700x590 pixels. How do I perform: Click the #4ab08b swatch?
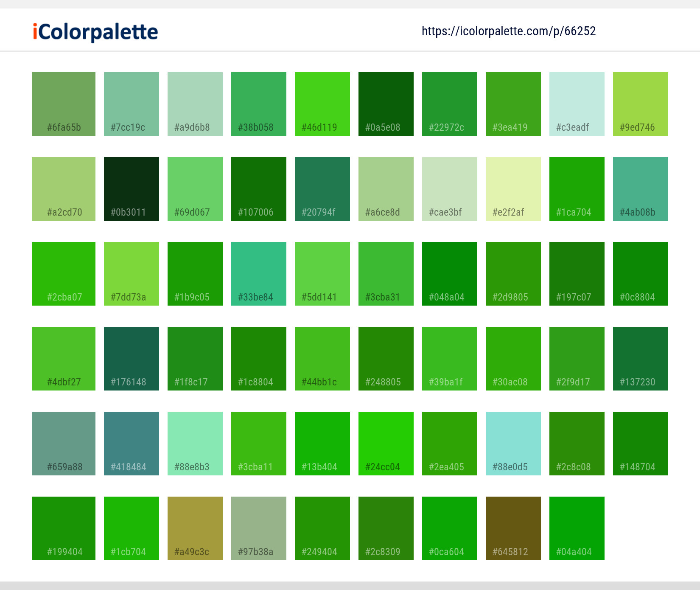coord(641,189)
